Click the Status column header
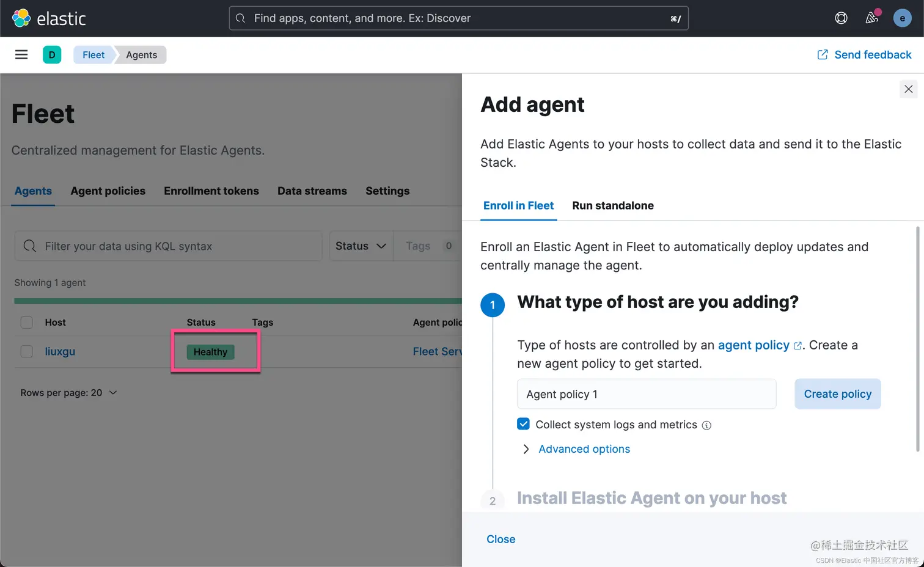Viewport: 924px width, 567px height. (x=201, y=323)
